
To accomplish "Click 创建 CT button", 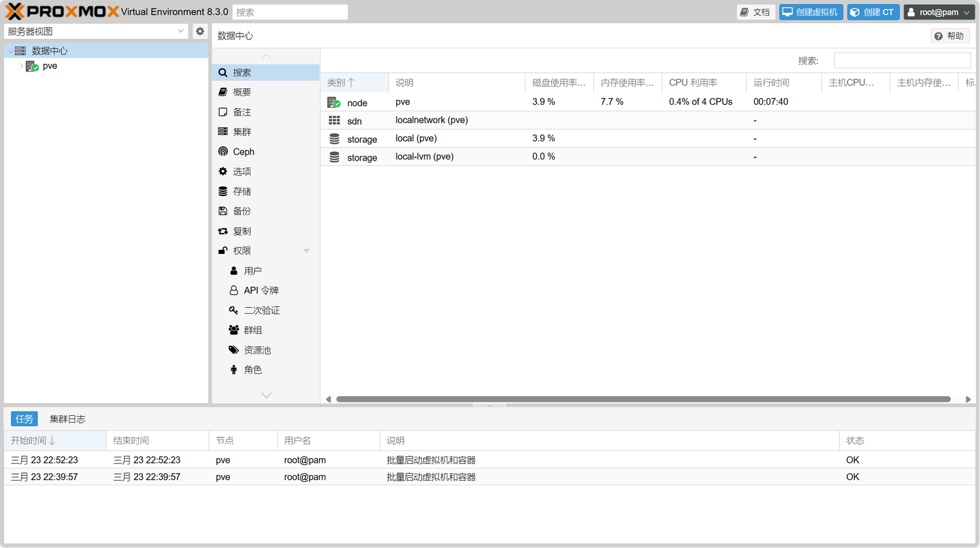I will pyautogui.click(x=873, y=12).
